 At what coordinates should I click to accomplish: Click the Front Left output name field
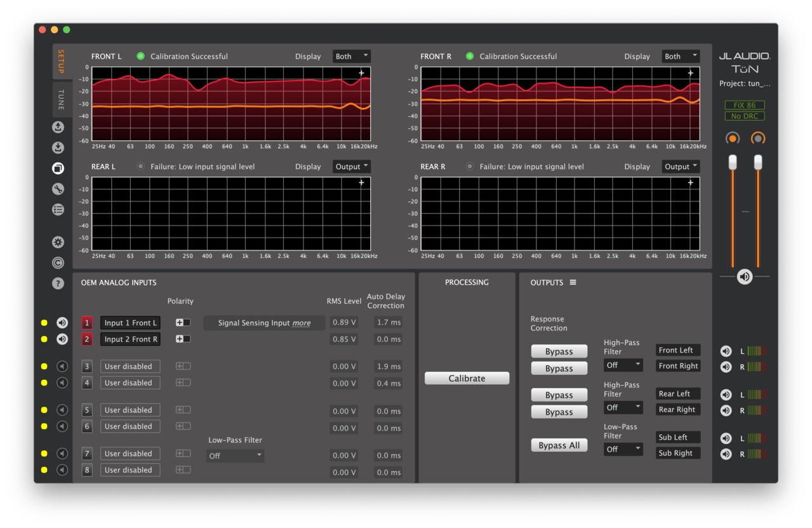pyautogui.click(x=678, y=350)
